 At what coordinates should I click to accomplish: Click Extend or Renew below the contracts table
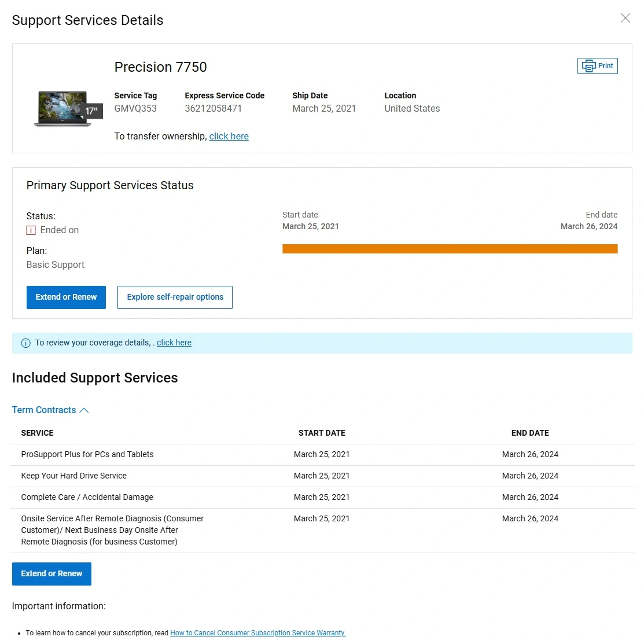point(51,574)
